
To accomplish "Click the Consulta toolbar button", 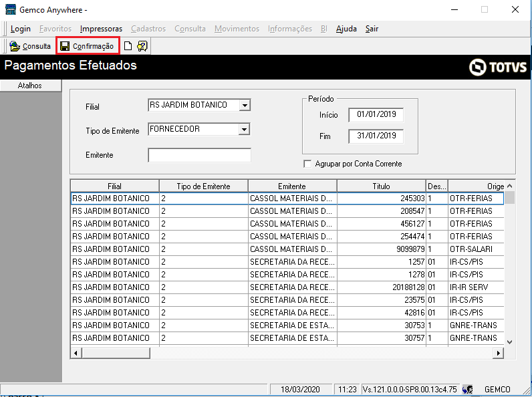I will [x=30, y=46].
